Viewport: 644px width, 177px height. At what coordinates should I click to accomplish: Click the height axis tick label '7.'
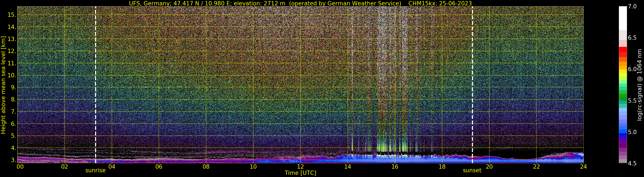pyautogui.click(x=14, y=112)
